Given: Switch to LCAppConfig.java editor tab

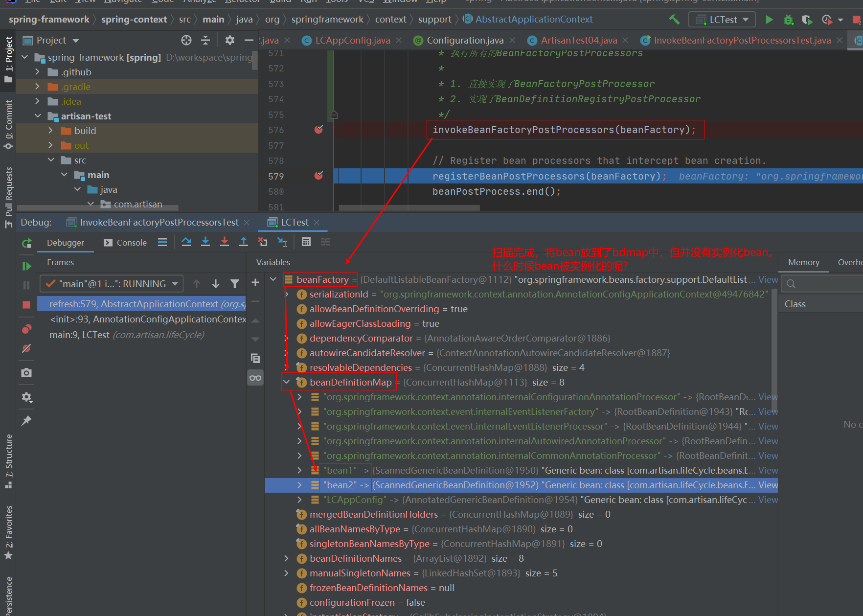Looking at the screenshot, I should pyautogui.click(x=352, y=40).
